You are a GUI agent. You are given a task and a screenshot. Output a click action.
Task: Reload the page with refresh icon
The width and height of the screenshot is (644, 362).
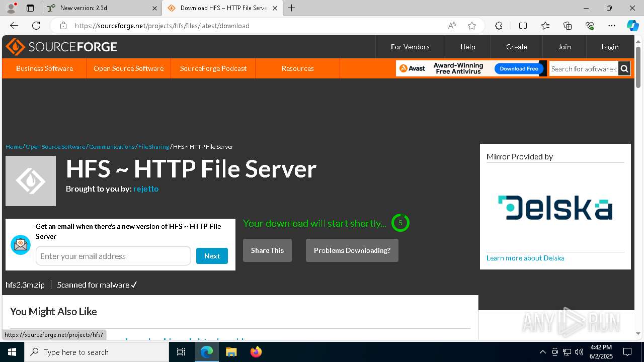(36, 26)
